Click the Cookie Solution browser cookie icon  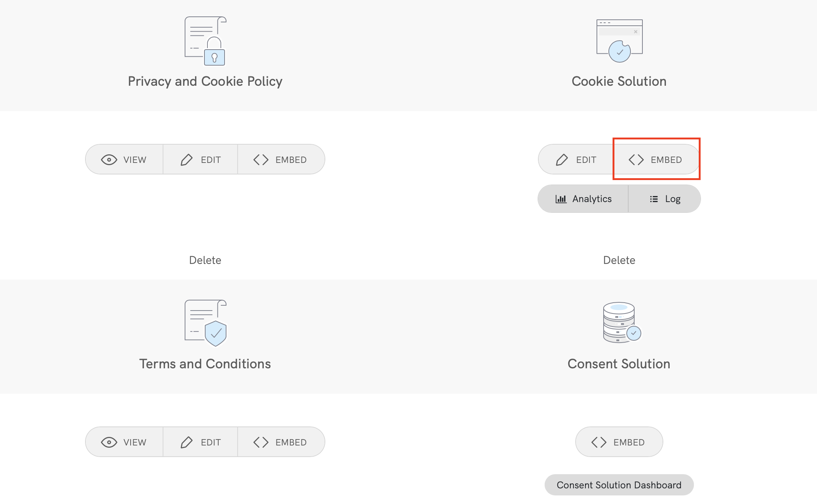619,41
